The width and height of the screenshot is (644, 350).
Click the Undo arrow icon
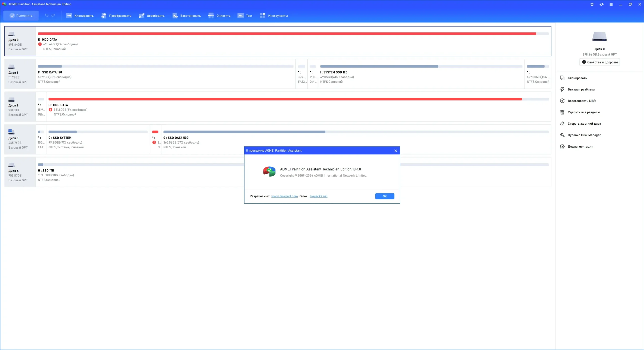click(47, 15)
